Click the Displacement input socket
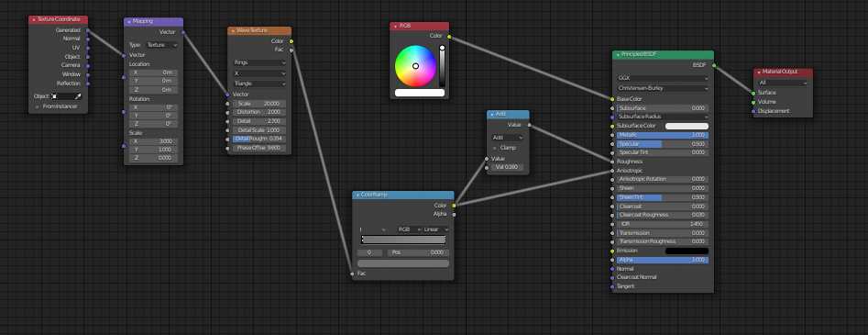 (753, 111)
